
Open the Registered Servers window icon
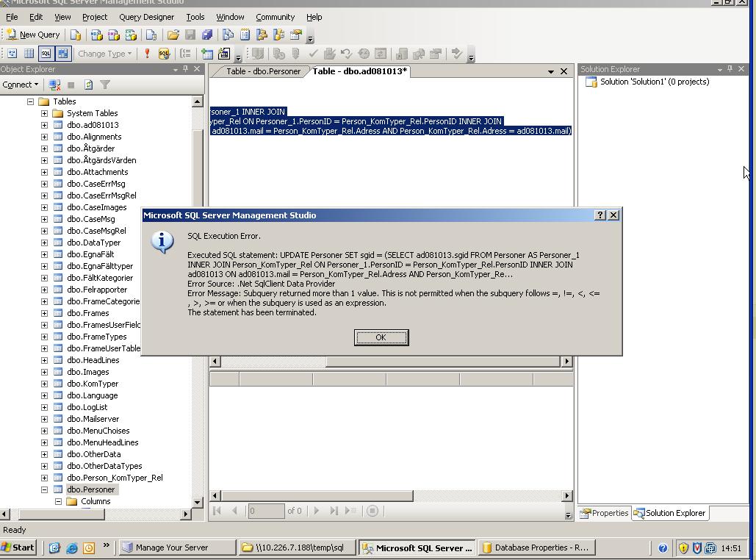pos(228,35)
